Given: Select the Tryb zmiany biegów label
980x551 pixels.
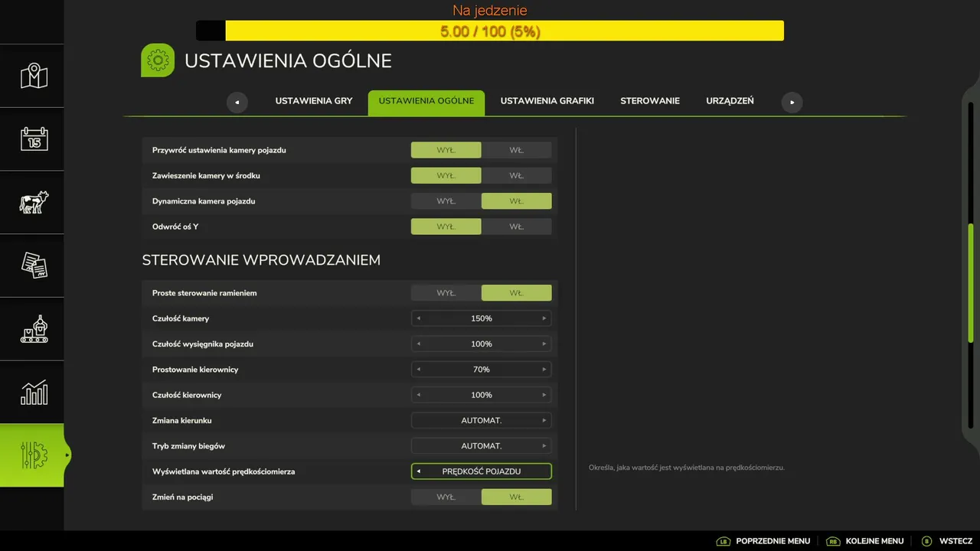Looking at the screenshot, I should pyautogui.click(x=188, y=446).
